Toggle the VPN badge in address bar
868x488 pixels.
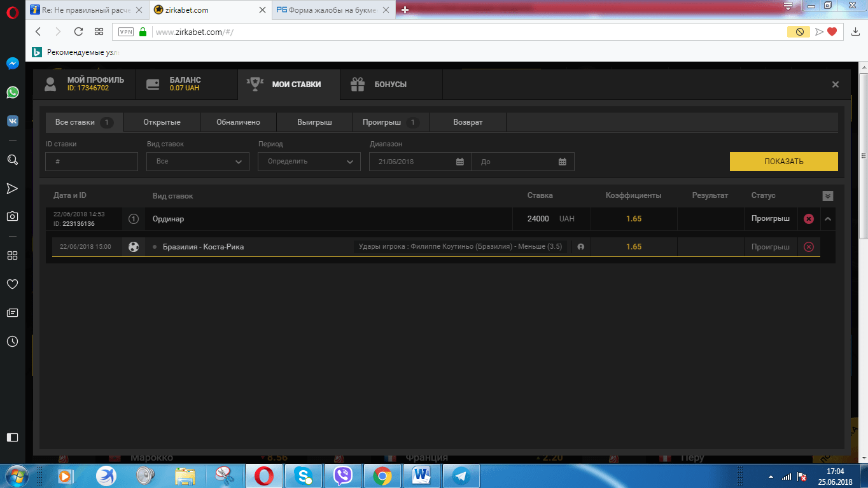[x=126, y=32]
